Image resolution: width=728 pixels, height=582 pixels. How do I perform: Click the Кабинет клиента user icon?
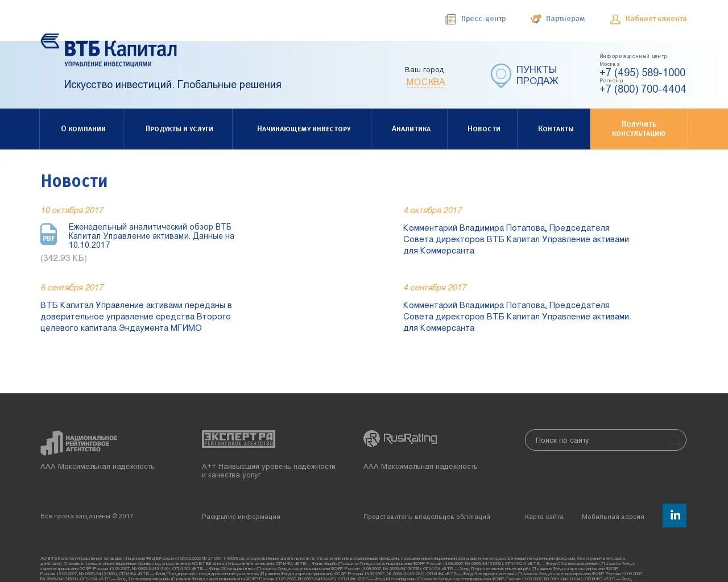point(615,19)
